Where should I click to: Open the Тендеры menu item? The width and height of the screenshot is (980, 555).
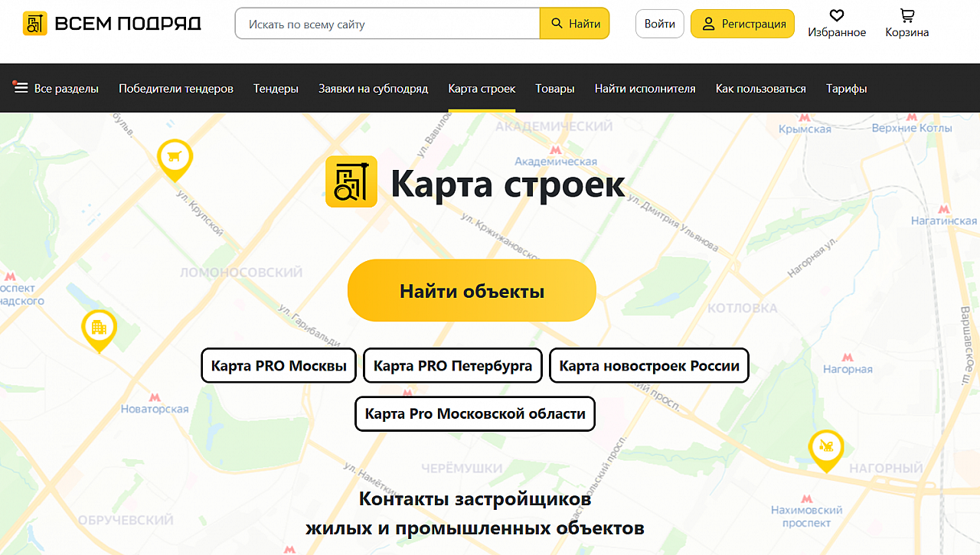click(276, 88)
